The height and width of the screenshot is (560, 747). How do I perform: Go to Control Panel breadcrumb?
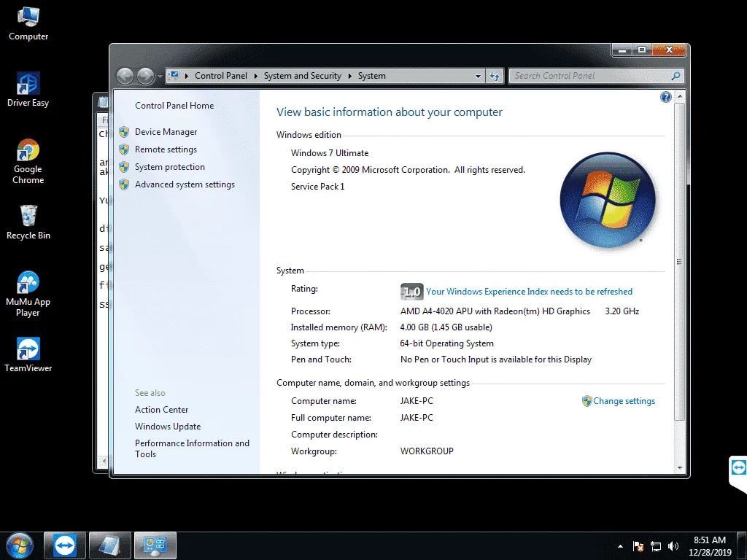coord(220,76)
